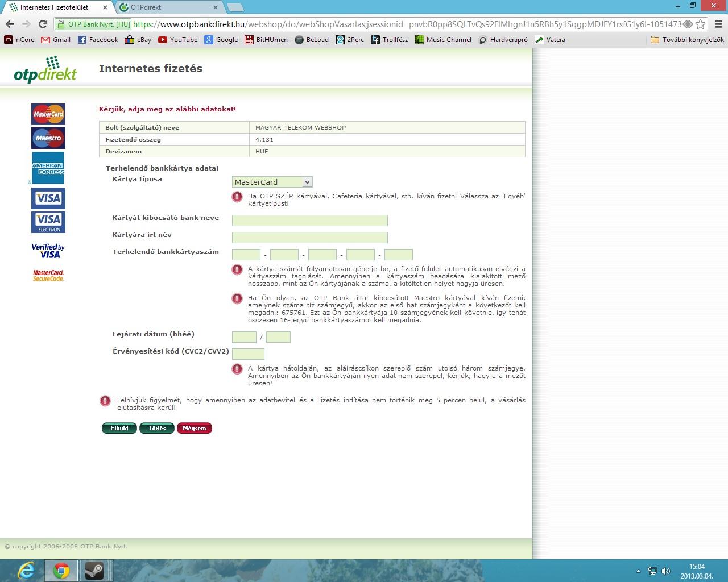Open the 2Perc bookmark
The width and height of the screenshot is (728, 582).
click(350, 40)
